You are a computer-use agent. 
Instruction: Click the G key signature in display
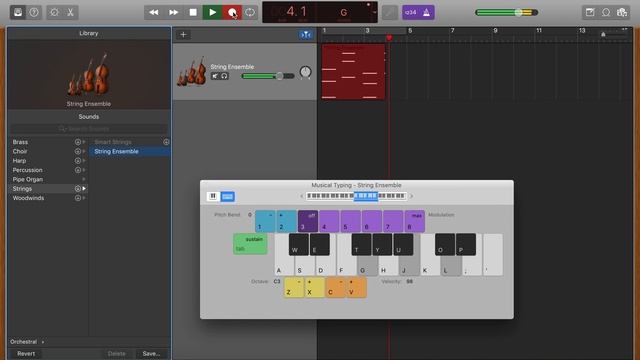(344, 13)
